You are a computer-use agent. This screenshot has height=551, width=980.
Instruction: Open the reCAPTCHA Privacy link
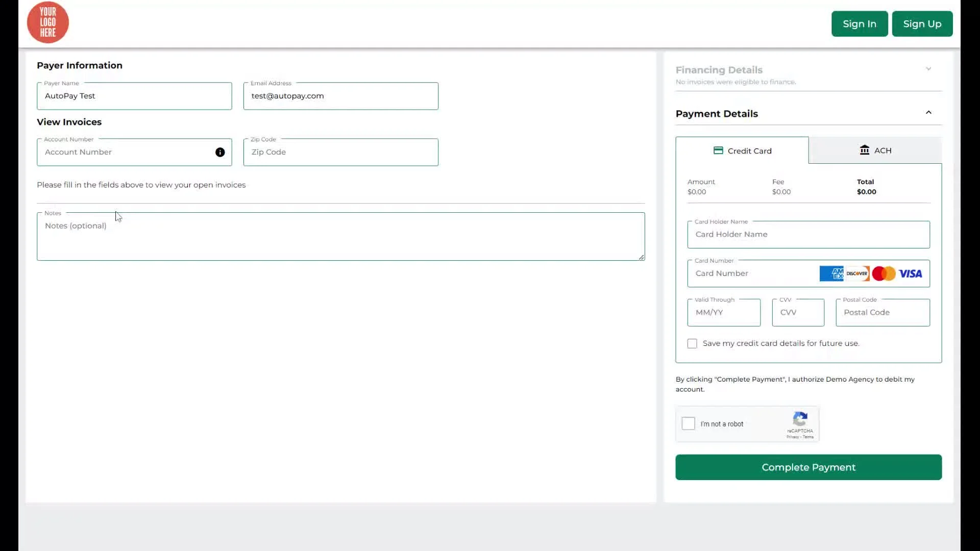[792, 437]
